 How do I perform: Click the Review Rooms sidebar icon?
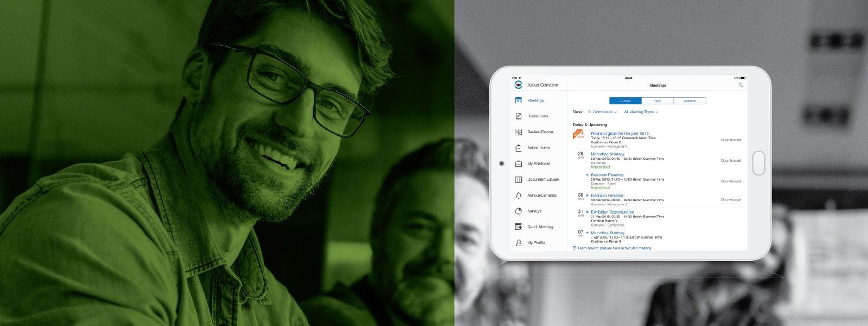pyautogui.click(x=518, y=132)
